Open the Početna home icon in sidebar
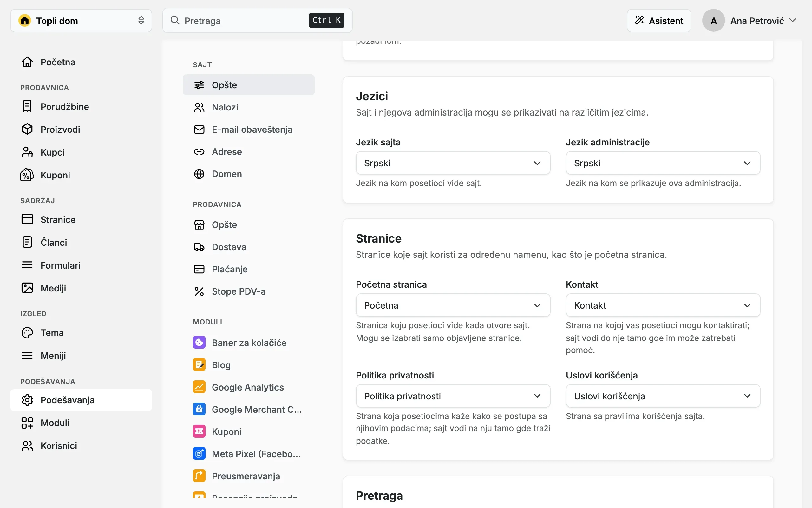Viewport: 812px width, 508px height. (x=27, y=62)
